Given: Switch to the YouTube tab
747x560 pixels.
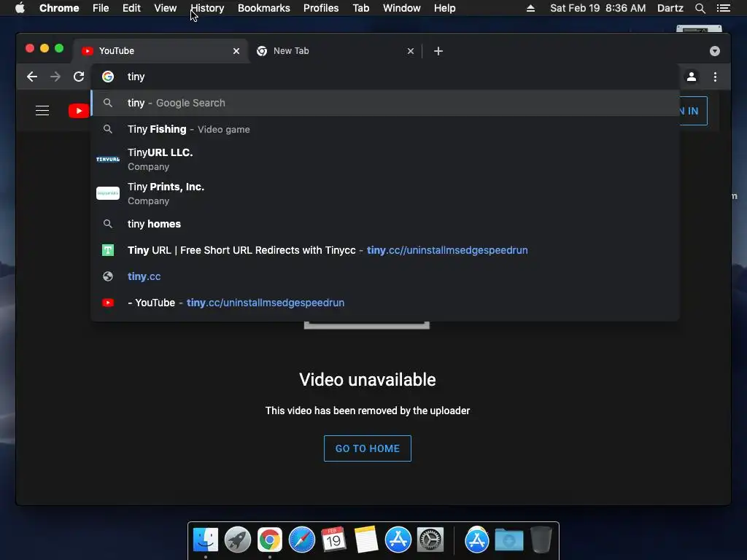Looking at the screenshot, I should (160, 51).
